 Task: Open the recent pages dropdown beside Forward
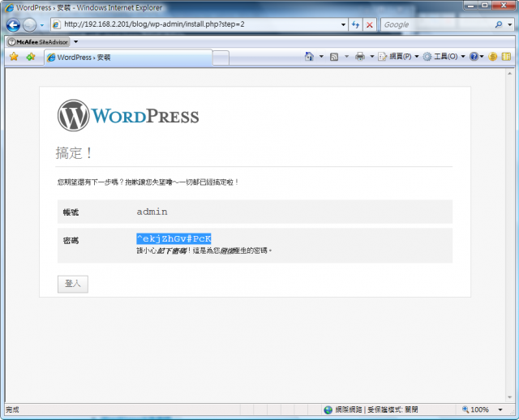[42, 25]
